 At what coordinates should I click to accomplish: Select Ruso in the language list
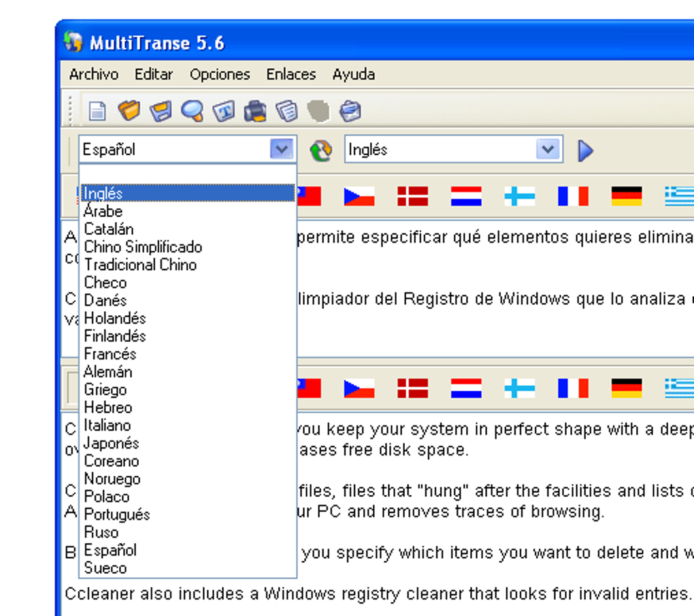point(188,532)
